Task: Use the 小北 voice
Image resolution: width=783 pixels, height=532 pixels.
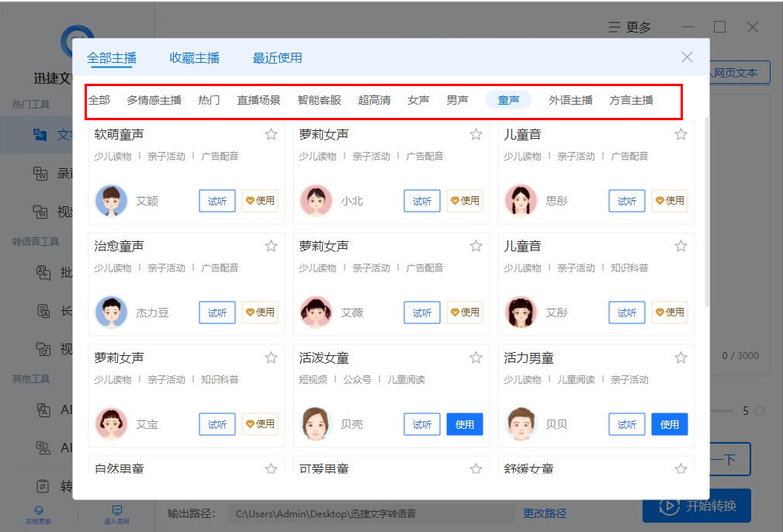Action: (x=464, y=201)
